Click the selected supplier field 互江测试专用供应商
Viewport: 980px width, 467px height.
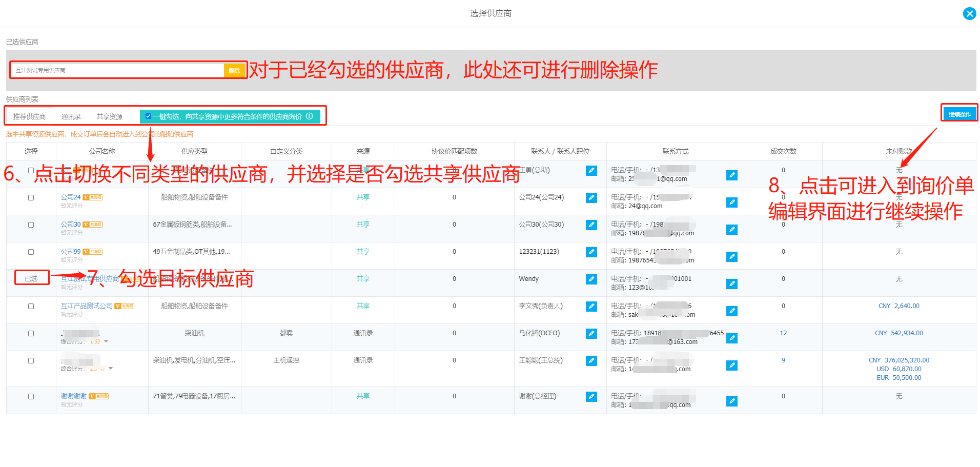click(x=118, y=70)
